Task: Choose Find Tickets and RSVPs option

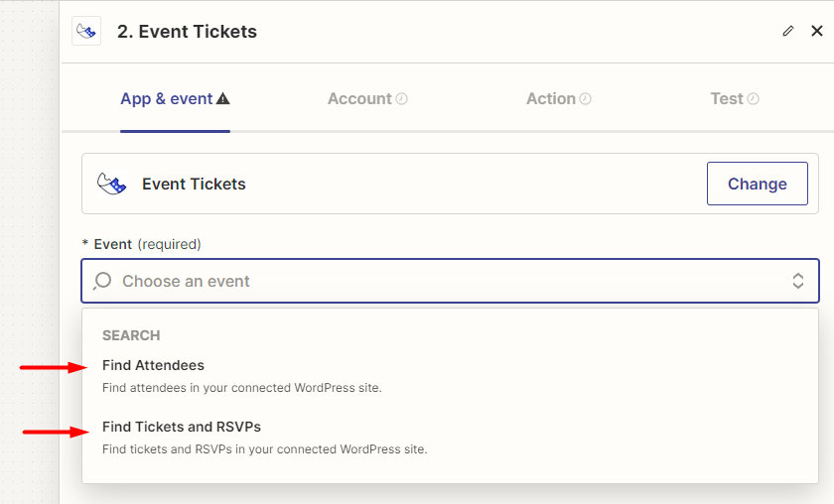Action: pos(182,427)
